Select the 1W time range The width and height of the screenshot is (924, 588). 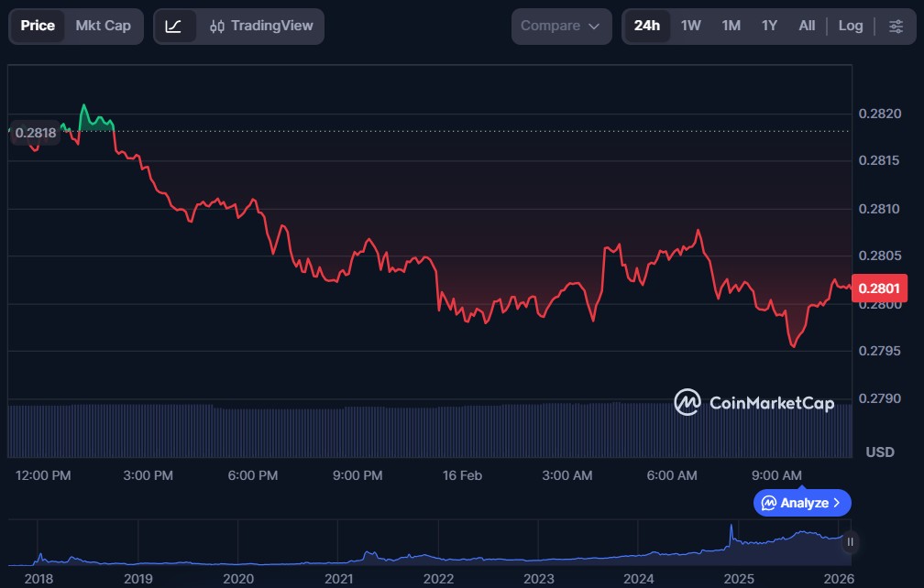pyautogui.click(x=691, y=26)
